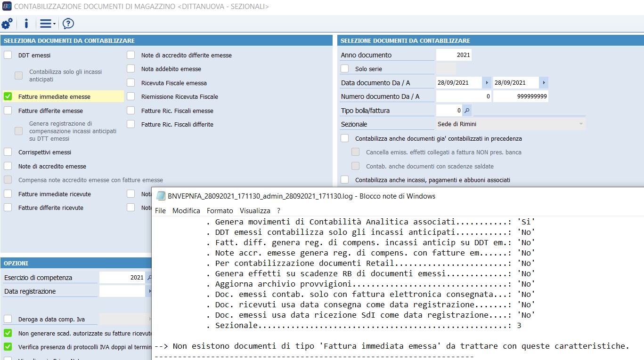This screenshot has height=360, width=644.
Task: Click the OPZIONI section header
Action: (x=76, y=263)
